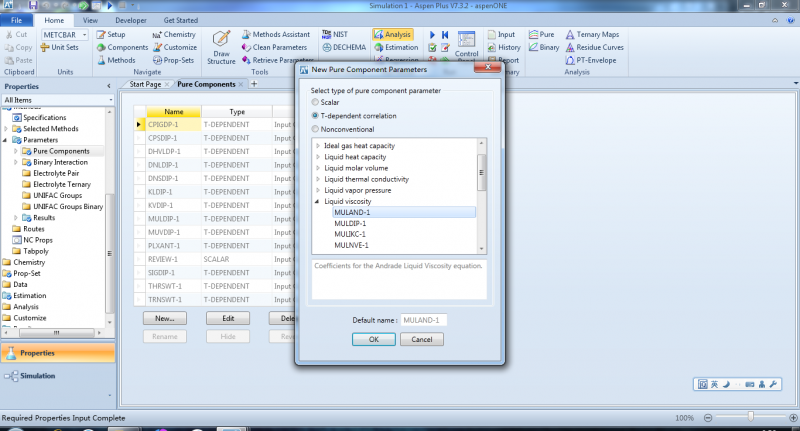The width and height of the screenshot is (800, 431).
Task: Collapse the Parameters tree node
Action: (x=5, y=140)
